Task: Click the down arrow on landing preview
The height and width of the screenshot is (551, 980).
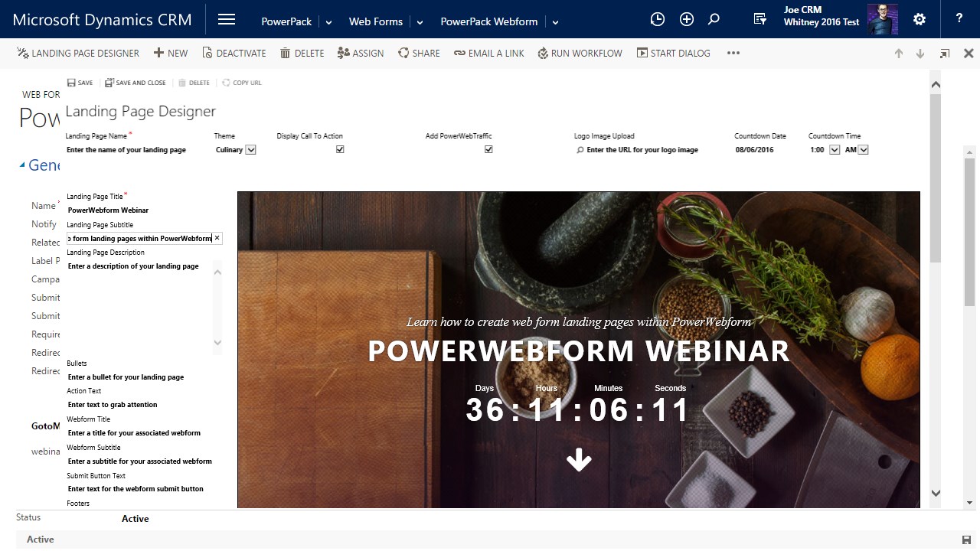Action: tap(579, 460)
